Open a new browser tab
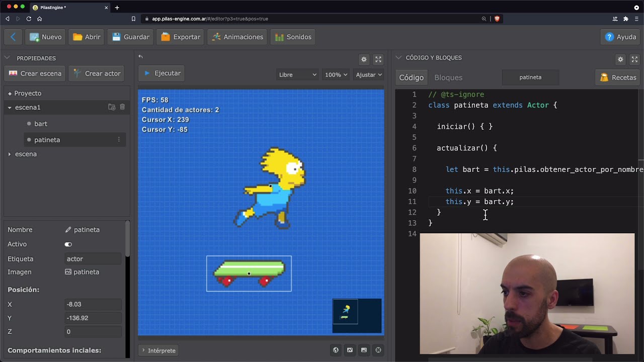 (117, 8)
